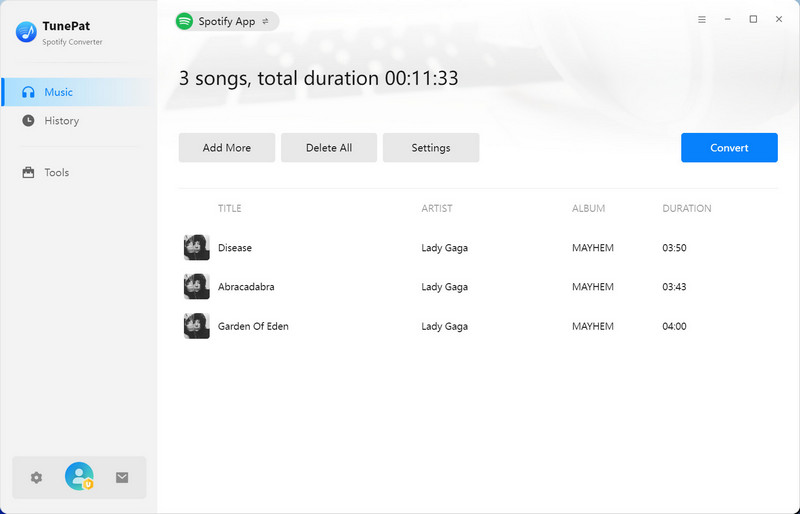Click Delete All button
This screenshot has width=800, height=514.
tap(329, 148)
